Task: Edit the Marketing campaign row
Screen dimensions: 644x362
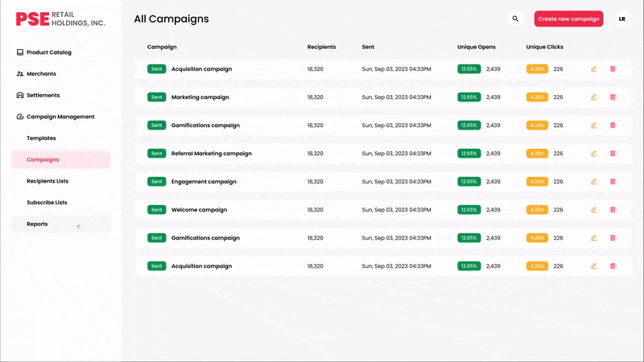Action: (x=593, y=97)
